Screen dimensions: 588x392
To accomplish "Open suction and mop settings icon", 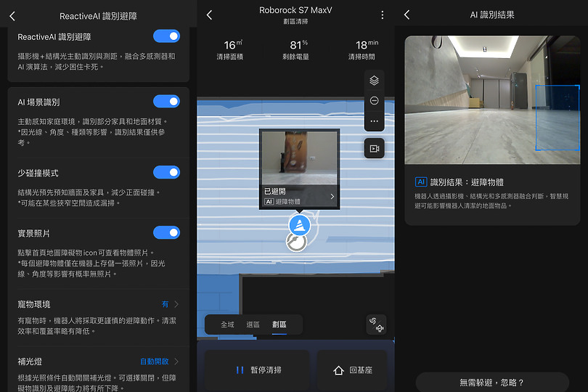I will 376,324.
